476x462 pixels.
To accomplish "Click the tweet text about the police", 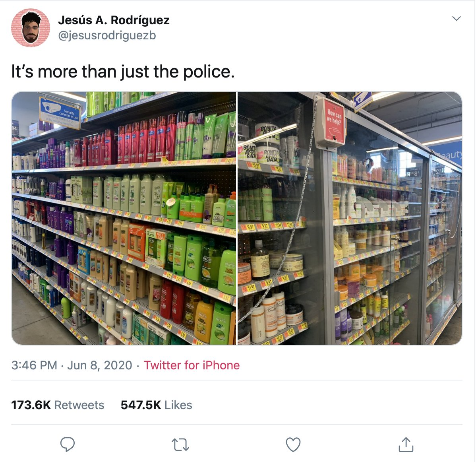I will pyautogui.click(x=123, y=72).
